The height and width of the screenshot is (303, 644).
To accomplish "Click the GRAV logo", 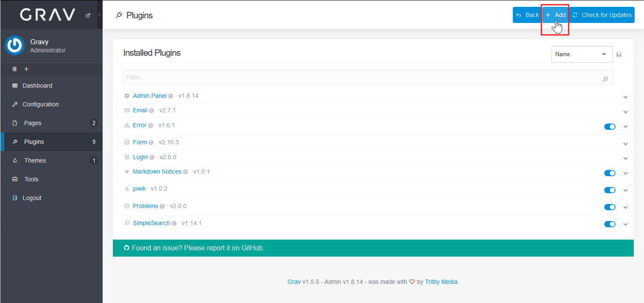I will coord(48,15).
